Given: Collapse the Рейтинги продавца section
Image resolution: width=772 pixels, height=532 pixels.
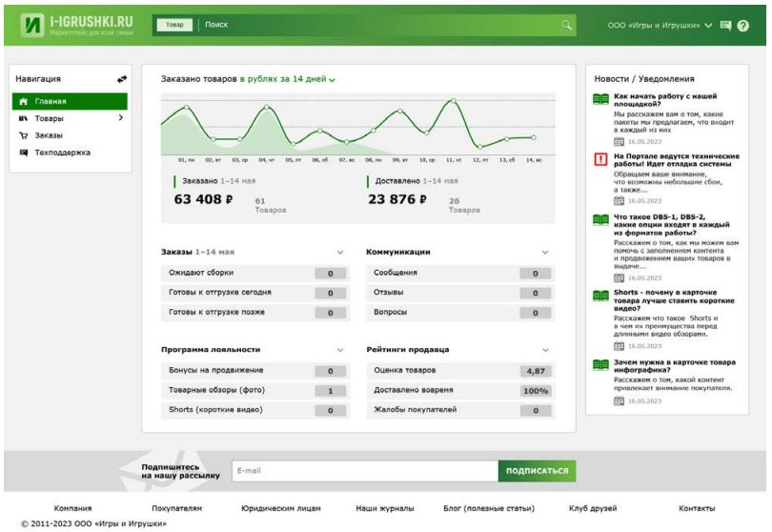Looking at the screenshot, I should [545, 350].
